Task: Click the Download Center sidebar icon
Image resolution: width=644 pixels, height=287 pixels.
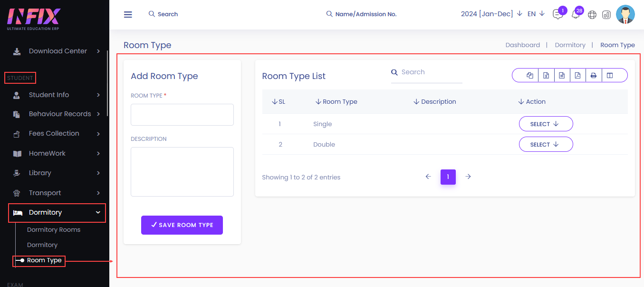Action: point(17,51)
